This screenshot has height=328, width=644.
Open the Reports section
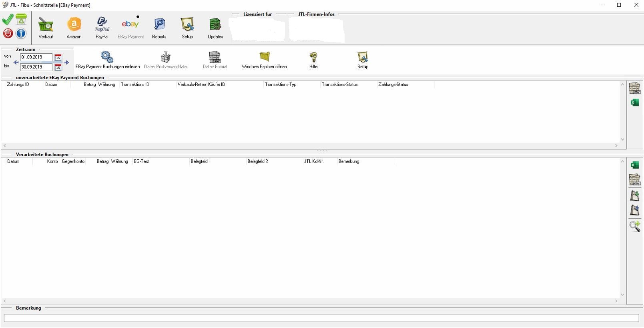pos(159,28)
